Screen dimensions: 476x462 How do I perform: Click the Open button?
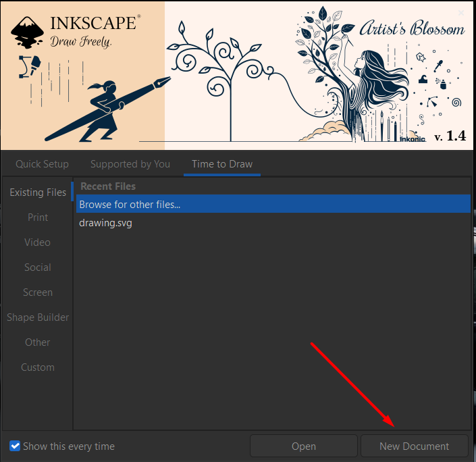click(304, 446)
